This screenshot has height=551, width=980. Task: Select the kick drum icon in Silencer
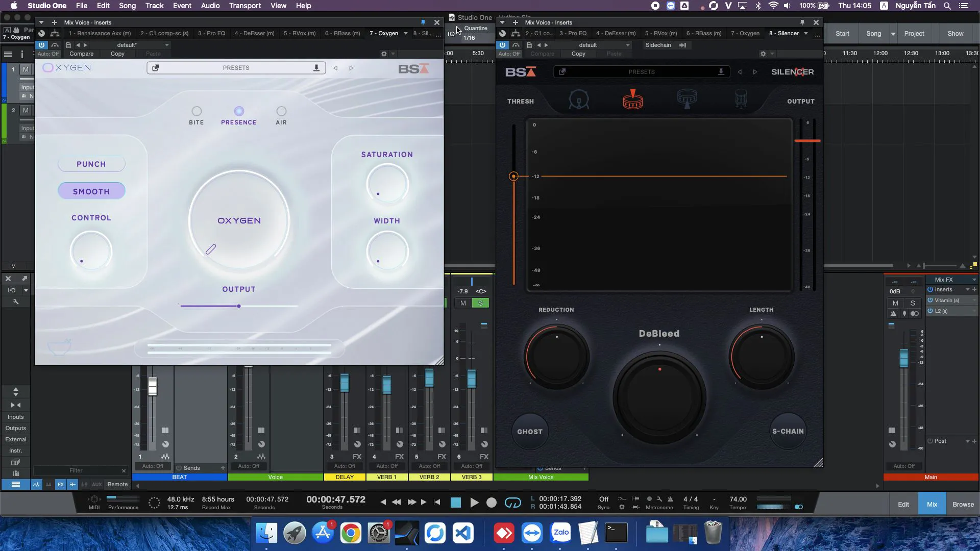578,99
